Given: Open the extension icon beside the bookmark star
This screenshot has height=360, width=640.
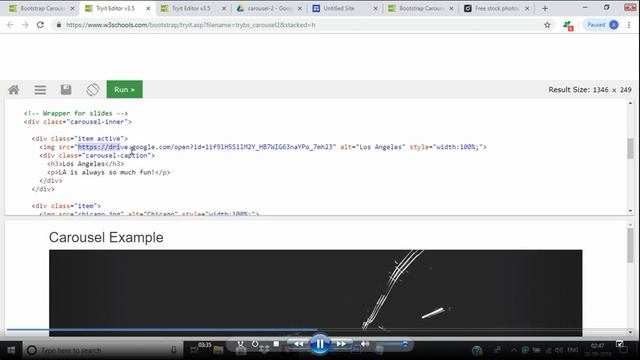Looking at the screenshot, I should [x=568, y=25].
